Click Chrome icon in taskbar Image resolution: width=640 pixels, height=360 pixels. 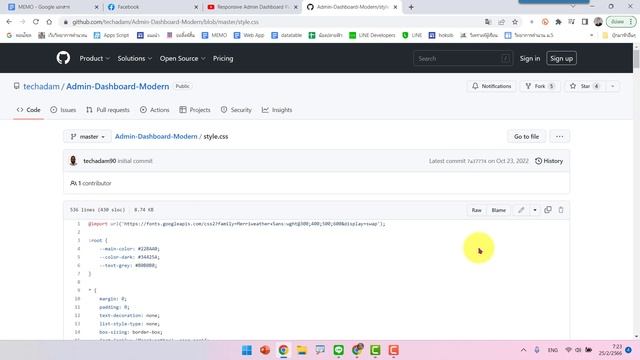[x=283, y=350]
